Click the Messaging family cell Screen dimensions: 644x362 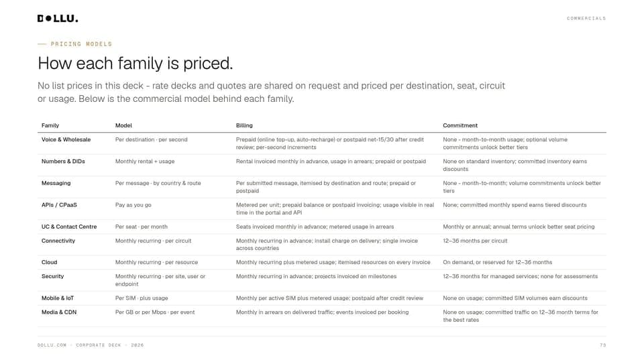pos(56,183)
